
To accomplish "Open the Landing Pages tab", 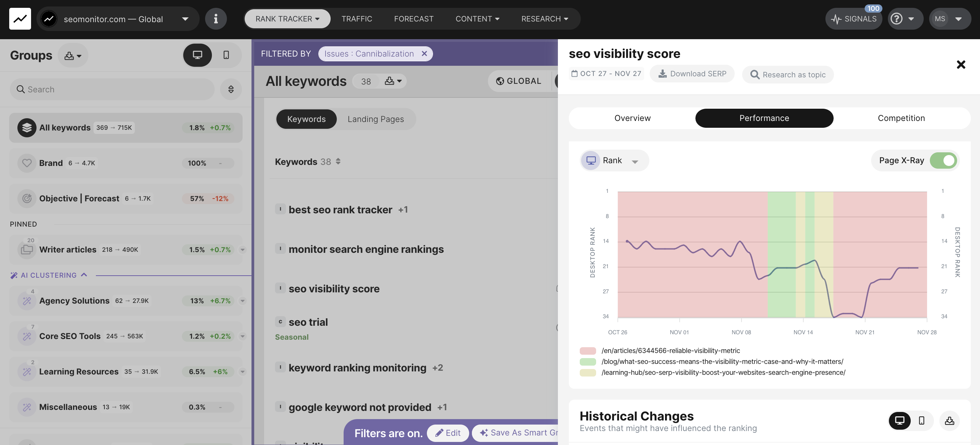I will 375,119.
